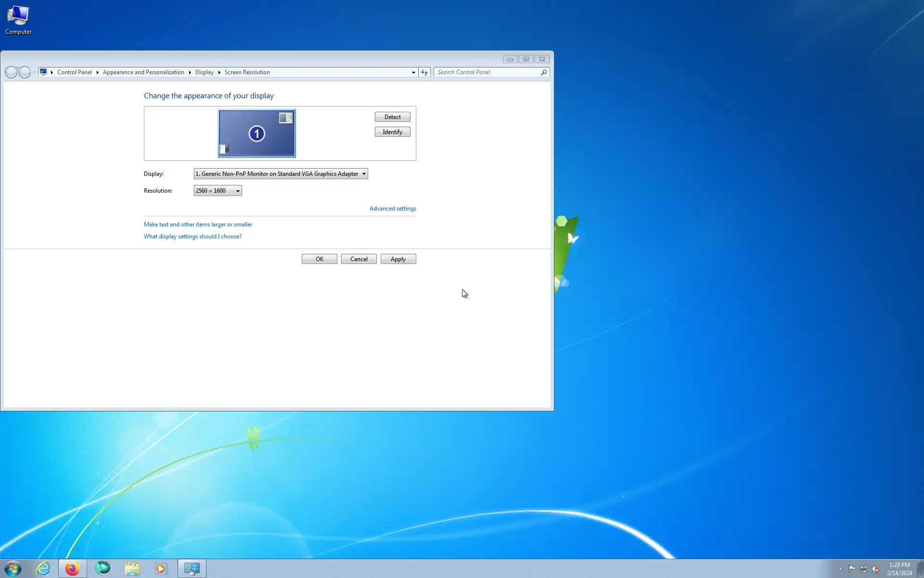
Task: Go to Appearance and Personalization breadcrumb
Action: pos(143,72)
